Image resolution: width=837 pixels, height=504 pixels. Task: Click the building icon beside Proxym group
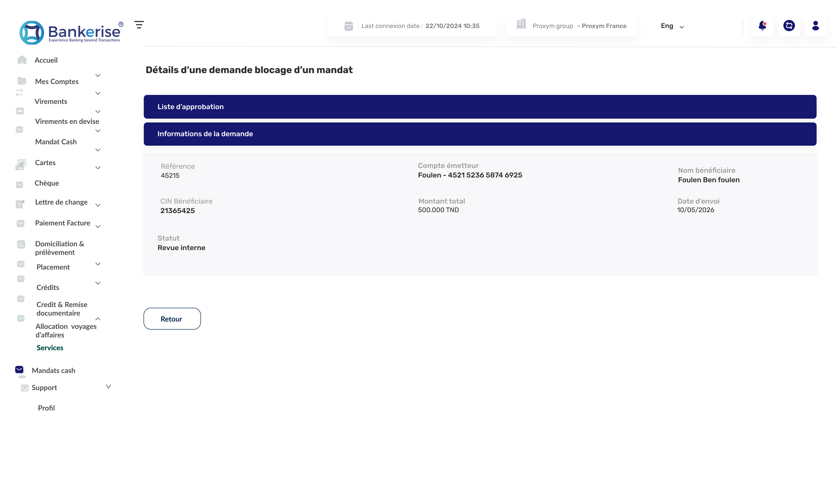521,24
